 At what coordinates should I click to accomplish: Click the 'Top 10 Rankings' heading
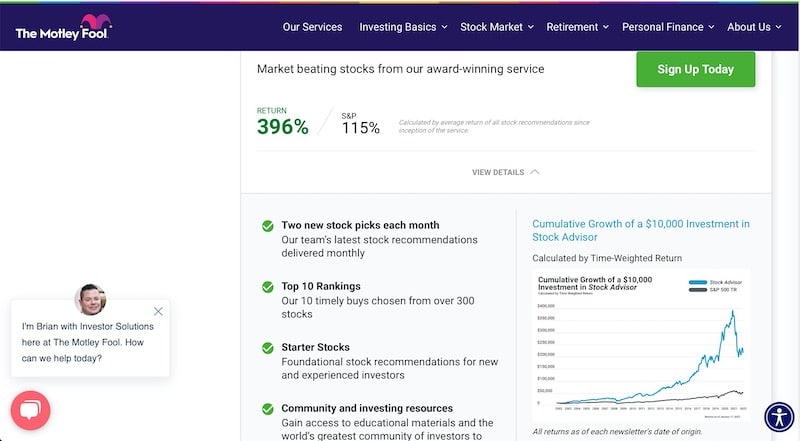tap(321, 286)
